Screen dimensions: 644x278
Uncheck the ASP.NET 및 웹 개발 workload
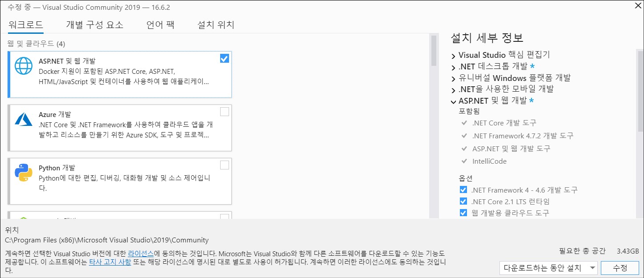coord(225,58)
